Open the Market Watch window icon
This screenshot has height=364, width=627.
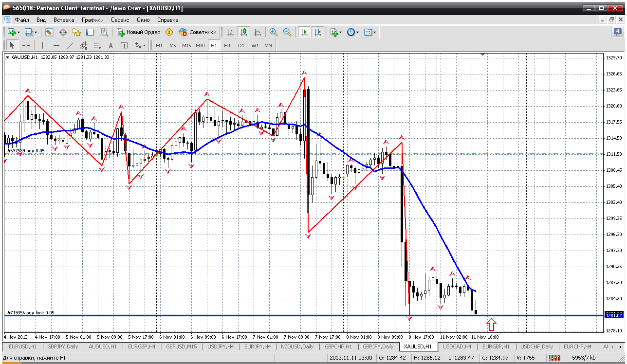(x=49, y=32)
